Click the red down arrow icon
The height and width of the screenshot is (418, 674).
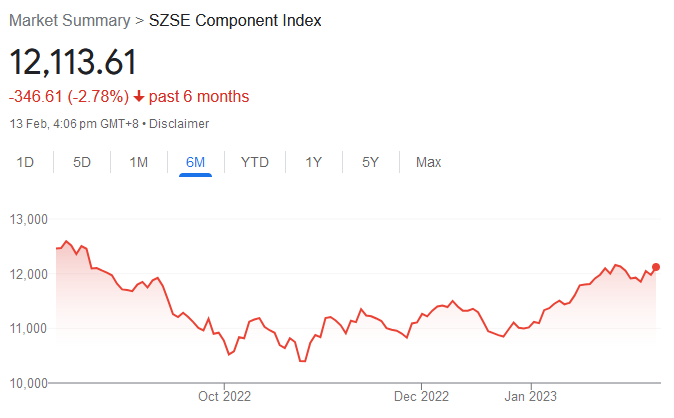tap(138, 97)
